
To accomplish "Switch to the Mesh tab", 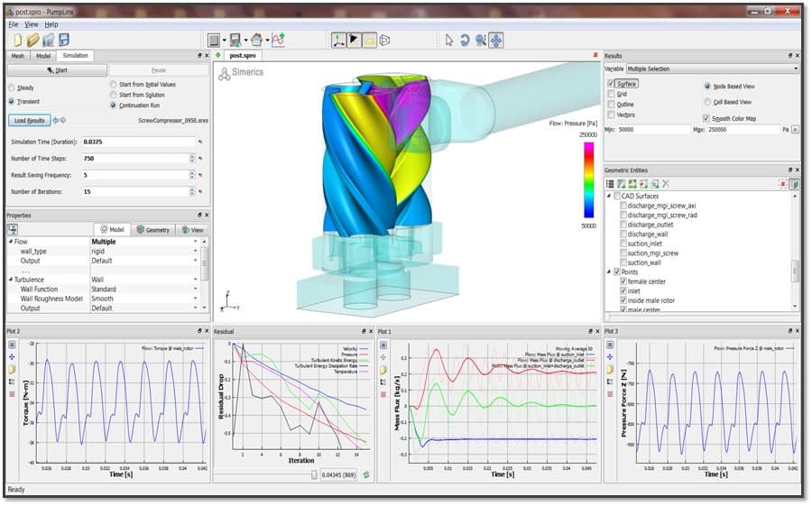I will click(18, 56).
